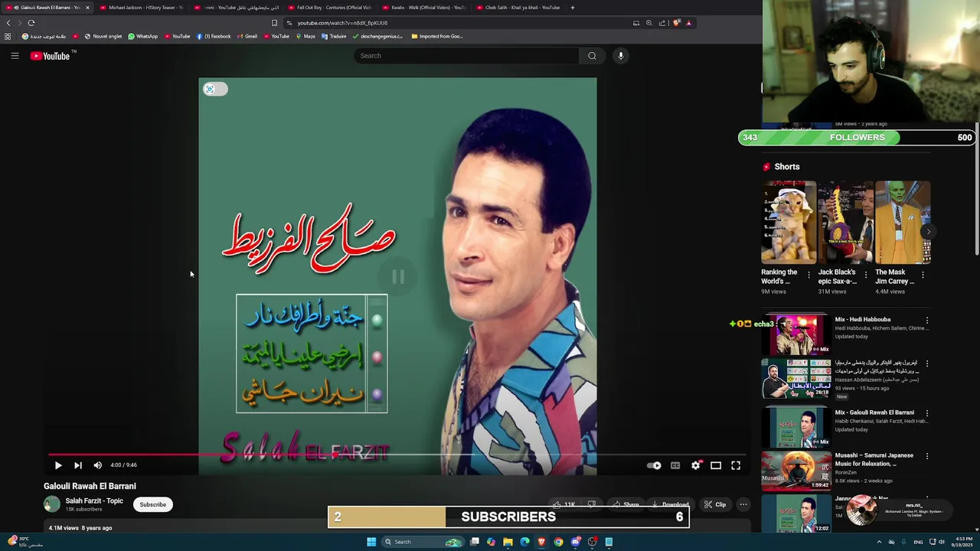Reload the current page
This screenshot has height=551, width=980.
coord(31,23)
